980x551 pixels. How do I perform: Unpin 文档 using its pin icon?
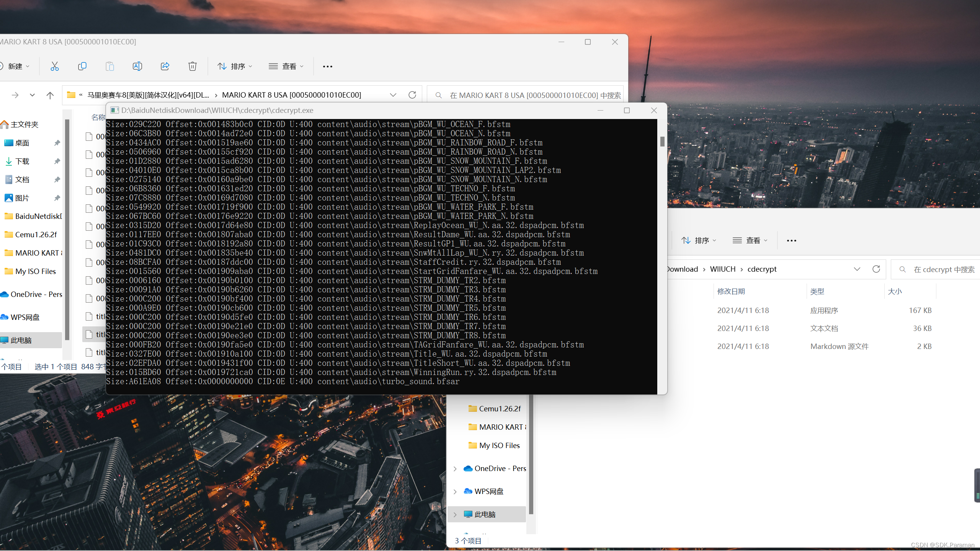(57, 179)
